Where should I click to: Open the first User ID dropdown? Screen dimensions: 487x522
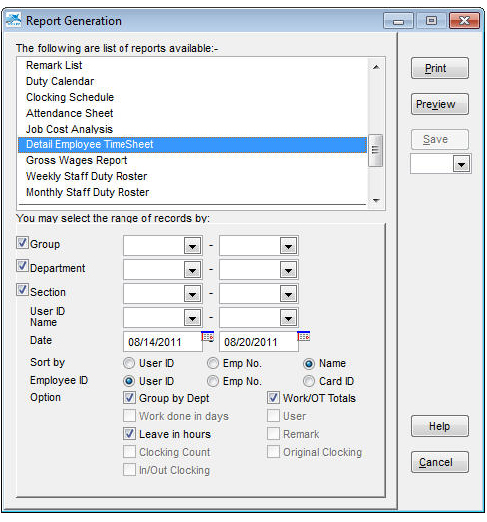[192, 318]
